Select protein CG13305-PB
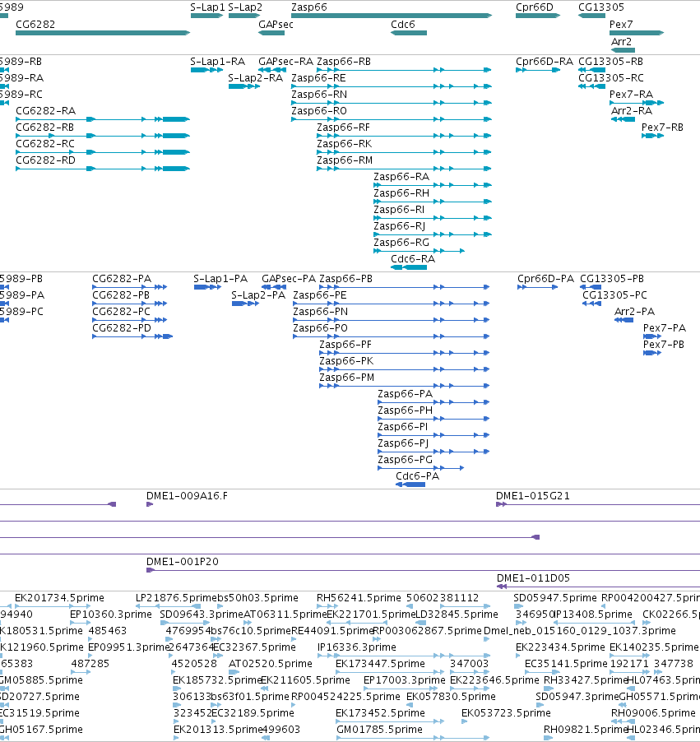This screenshot has height=742, width=700. click(x=612, y=279)
